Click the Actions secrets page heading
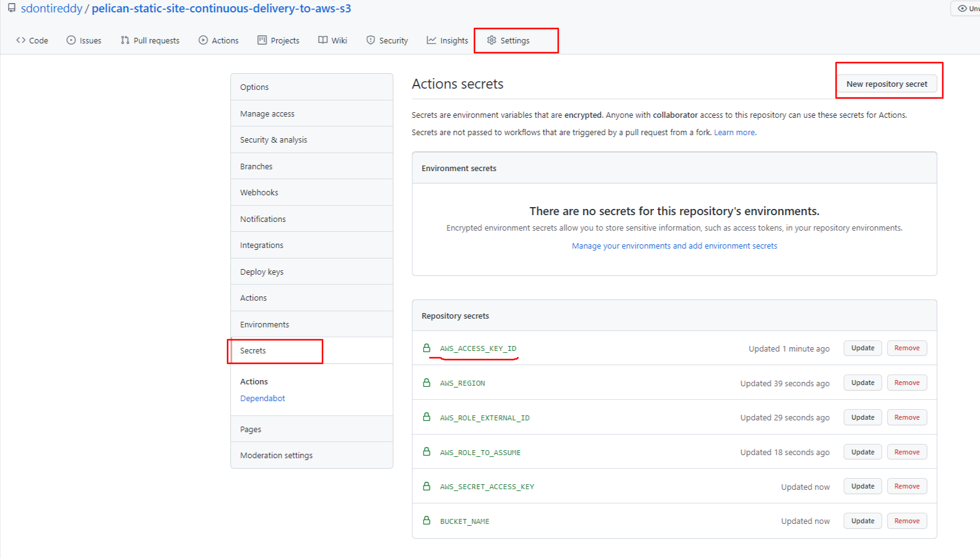This screenshot has width=980, height=558. click(x=458, y=84)
